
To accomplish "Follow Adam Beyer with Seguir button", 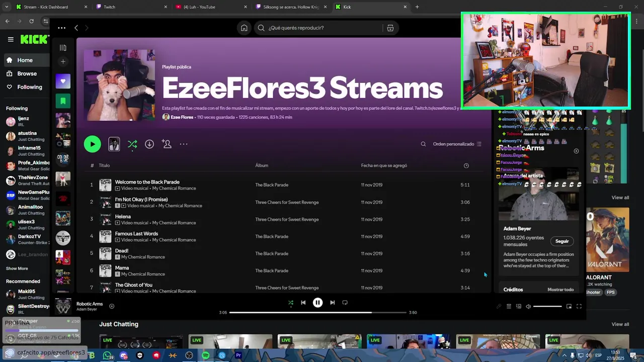I will (562, 241).
